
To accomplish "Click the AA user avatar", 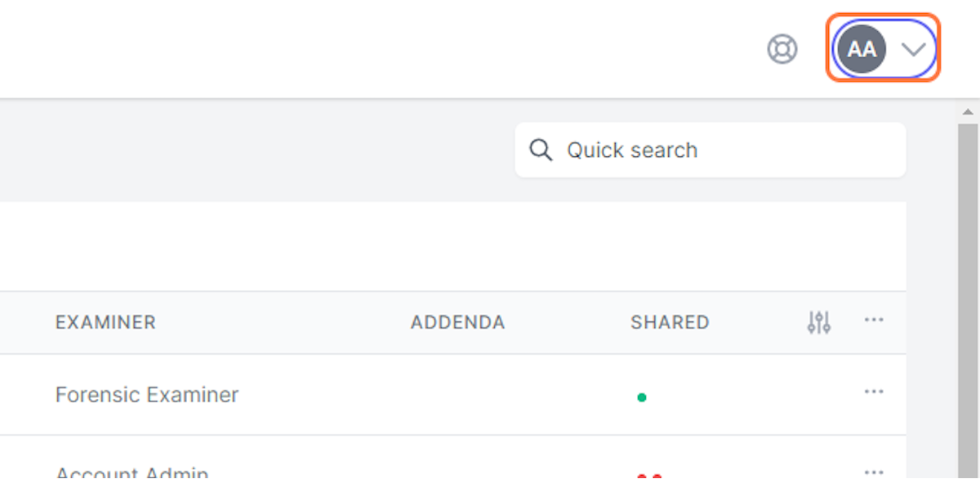I will tap(862, 49).
